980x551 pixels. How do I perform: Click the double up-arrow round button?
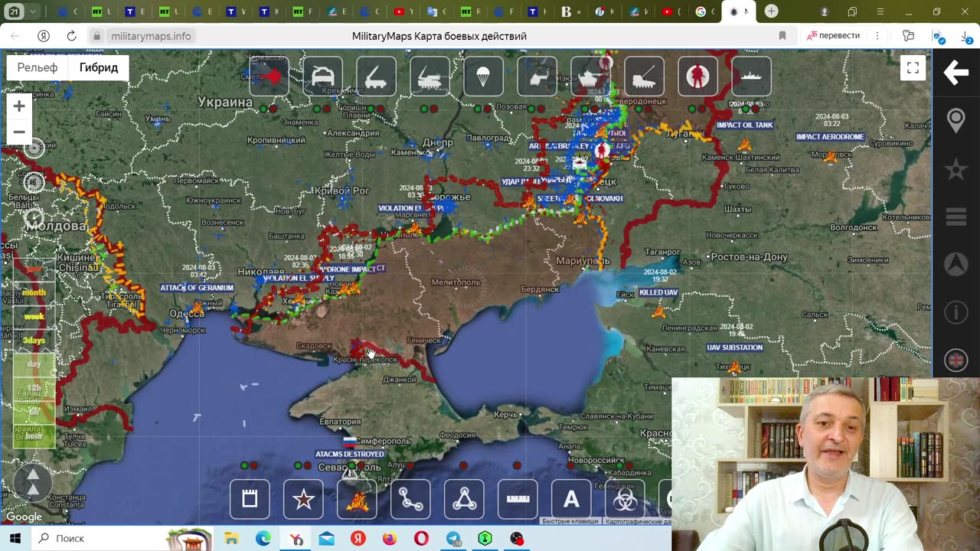pos(33,482)
